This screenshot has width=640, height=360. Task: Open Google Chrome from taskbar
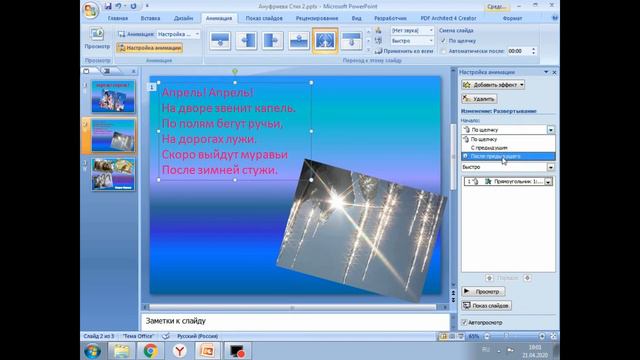pyautogui.click(x=150, y=351)
